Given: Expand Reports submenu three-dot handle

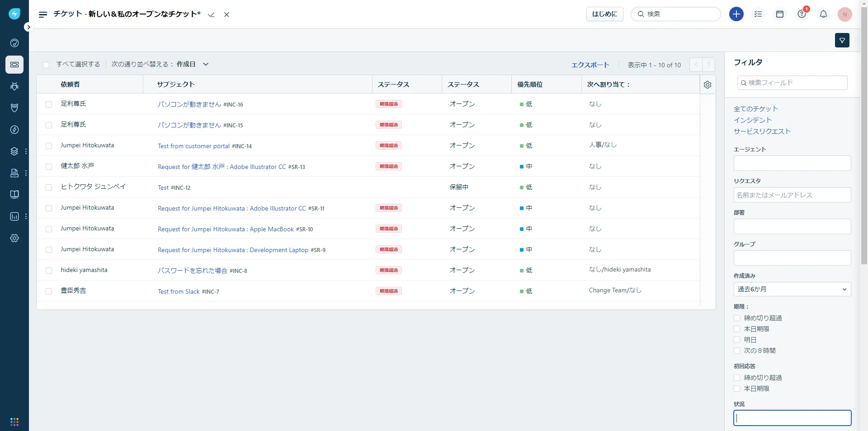Looking at the screenshot, I should point(26,216).
